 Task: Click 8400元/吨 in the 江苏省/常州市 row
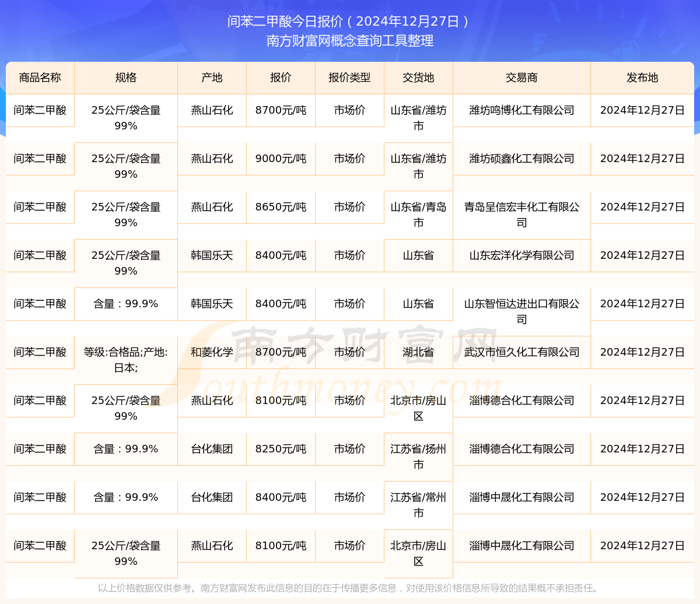[x=281, y=497]
